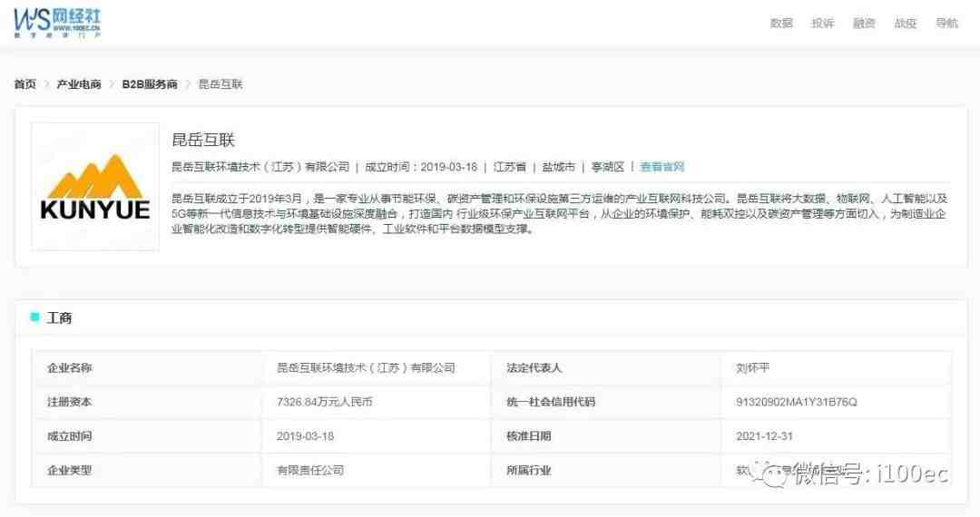Select 盐城市 location text
The height and width of the screenshot is (517, 980).
(558, 167)
